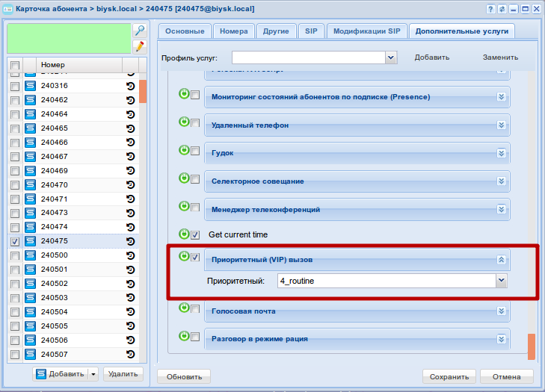Click the services panel scrollbar thumb
The width and height of the screenshot is (545, 392).
531,346
